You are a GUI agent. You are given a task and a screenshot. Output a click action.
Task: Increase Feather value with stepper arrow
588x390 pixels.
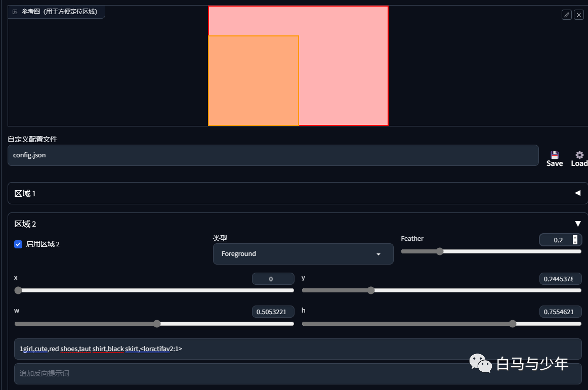click(x=575, y=237)
